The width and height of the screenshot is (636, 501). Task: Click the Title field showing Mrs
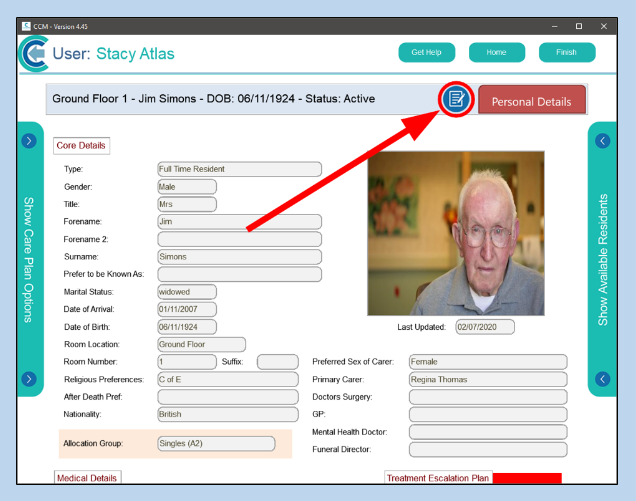(187, 204)
